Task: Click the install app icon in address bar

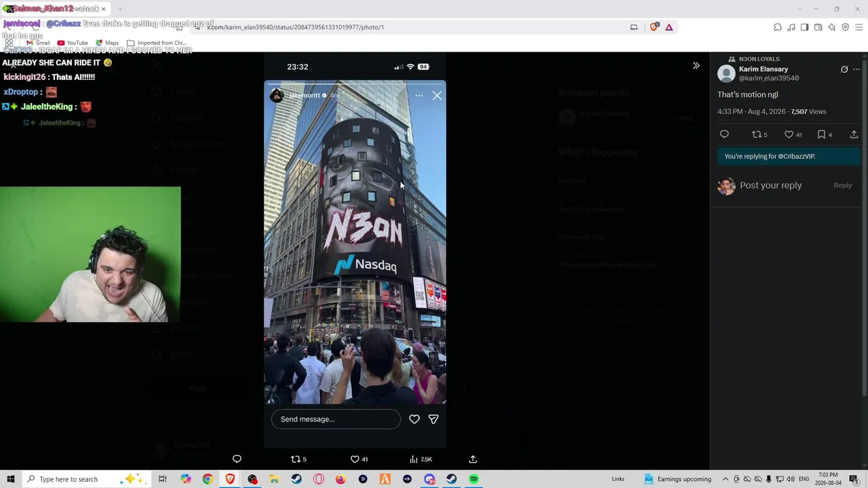Action: (x=634, y=27)
